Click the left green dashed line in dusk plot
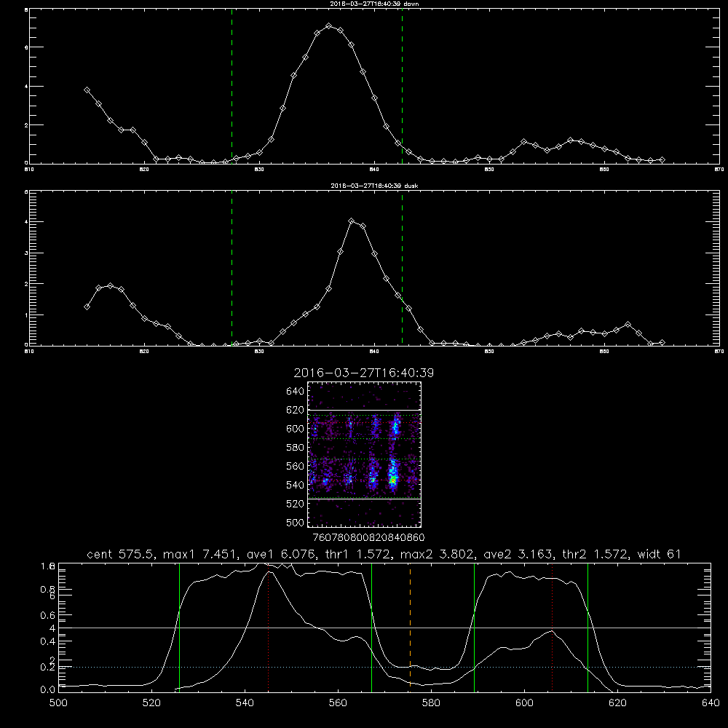The image size is (728, 728). 232,269
